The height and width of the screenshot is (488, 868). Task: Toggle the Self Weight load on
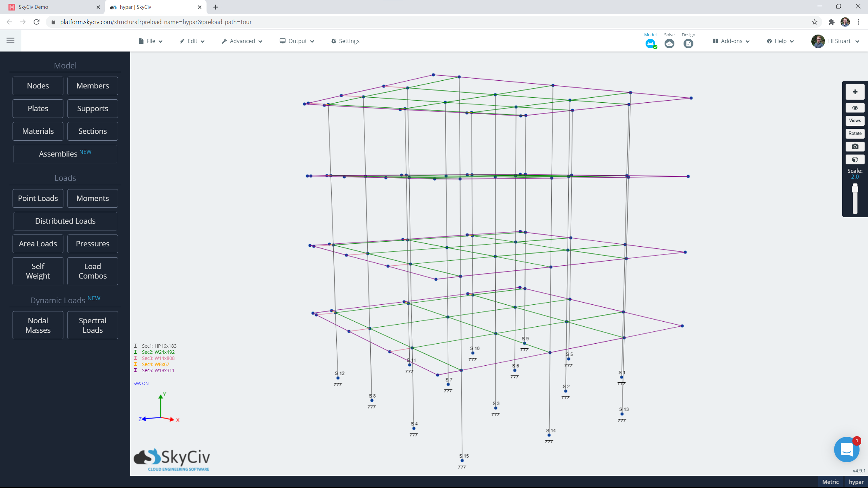tap(38, 270)
